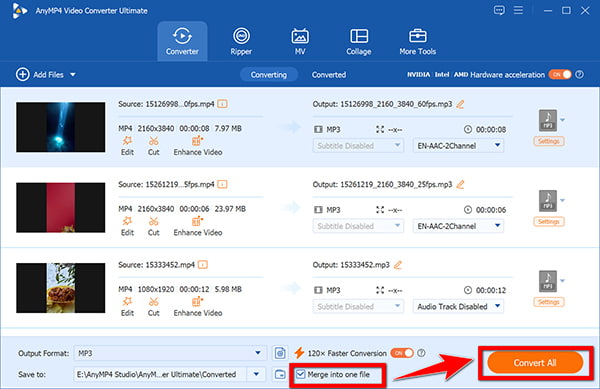Toggle Hardware acceleration switch
This screenshot has height=389, width=600.
tap(560, 74)
